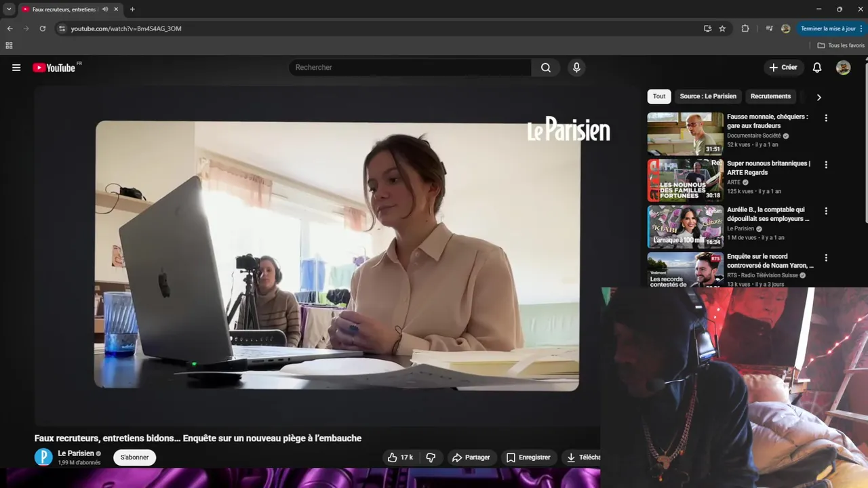Open the Le Parisien channel name link

click(x=76, y=453)
